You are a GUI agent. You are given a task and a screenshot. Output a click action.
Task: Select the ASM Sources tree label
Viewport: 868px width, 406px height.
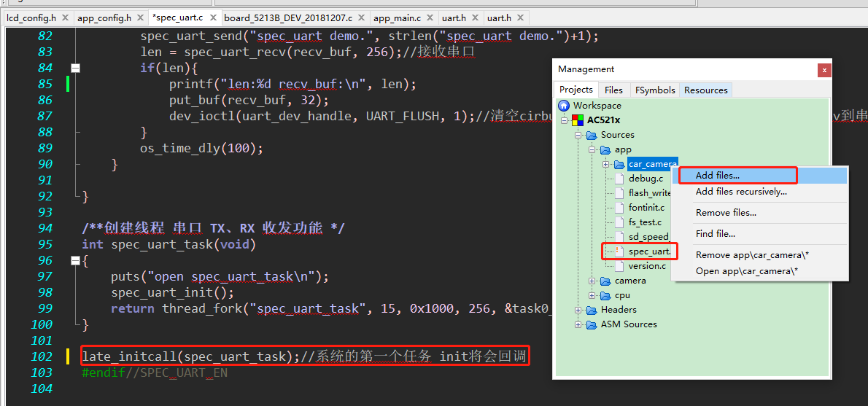point(629,324)
